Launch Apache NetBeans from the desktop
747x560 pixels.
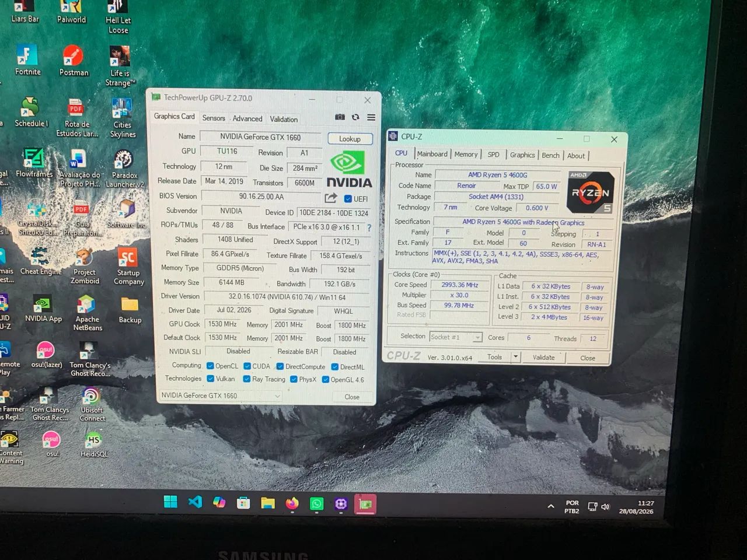point(87,313)
